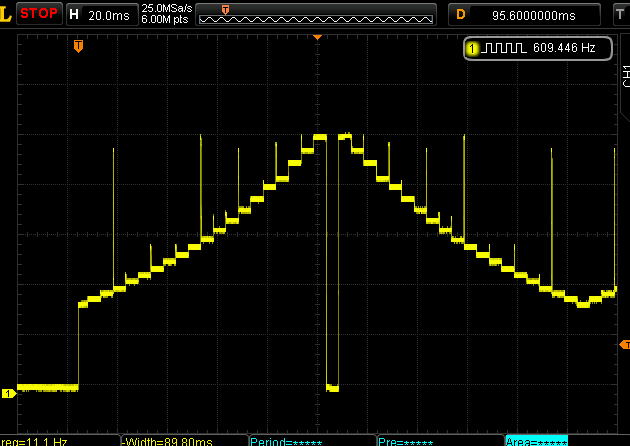Click the CH1 label tab at right edge
Image resolution: width=630 pixels, height=446 pixels.
point(626,76)
